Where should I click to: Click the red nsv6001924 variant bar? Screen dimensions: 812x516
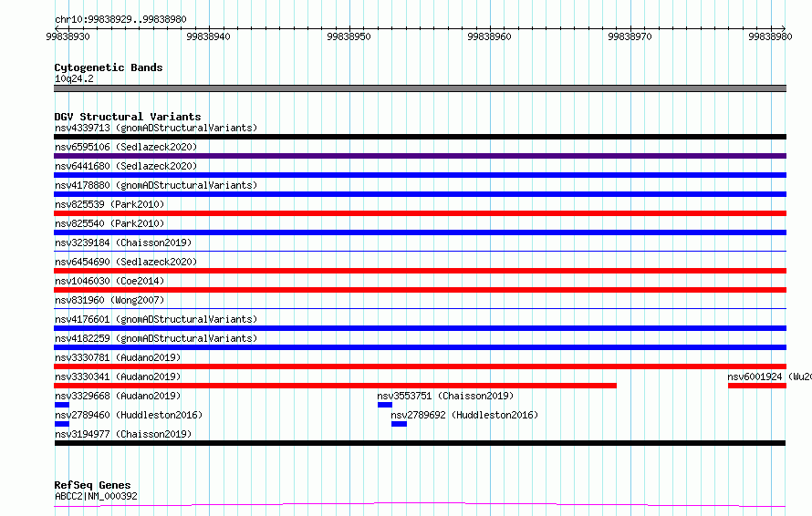(757, 386)
